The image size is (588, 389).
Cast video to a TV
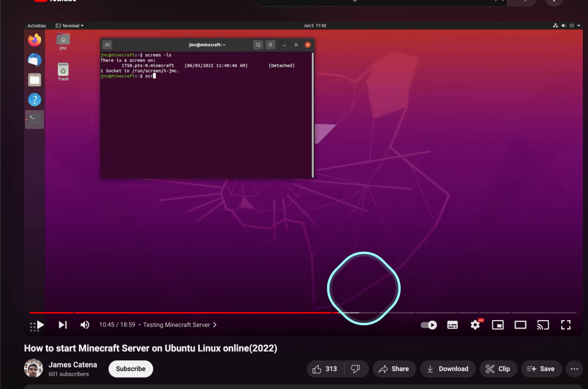543,325
